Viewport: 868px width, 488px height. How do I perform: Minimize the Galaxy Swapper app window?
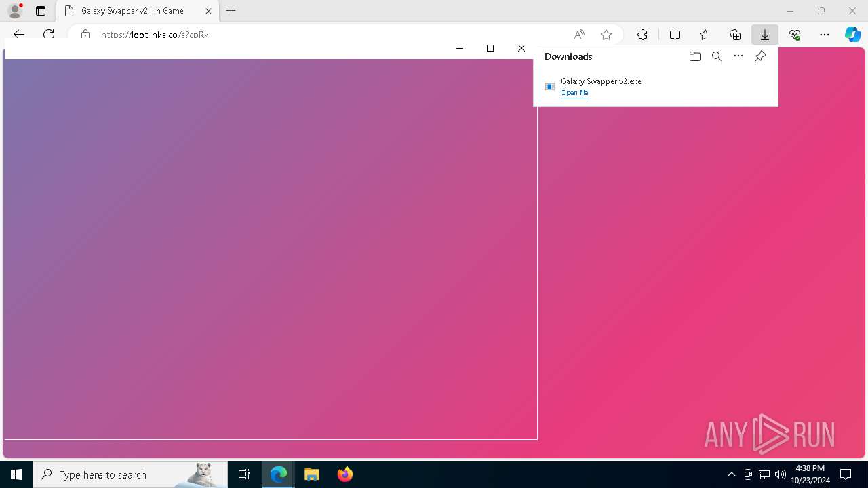coord(460,48)
